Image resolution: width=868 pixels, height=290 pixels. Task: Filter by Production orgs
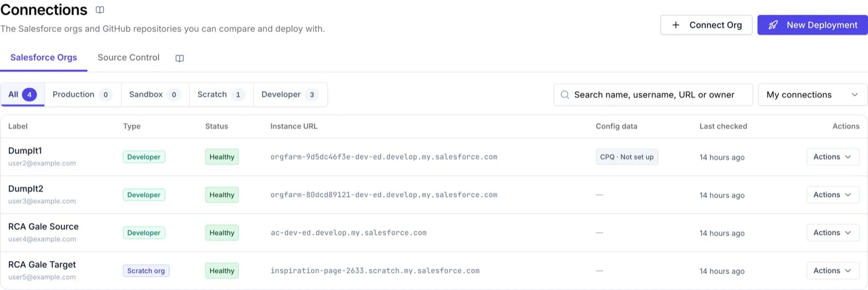(x=82, y=94)
